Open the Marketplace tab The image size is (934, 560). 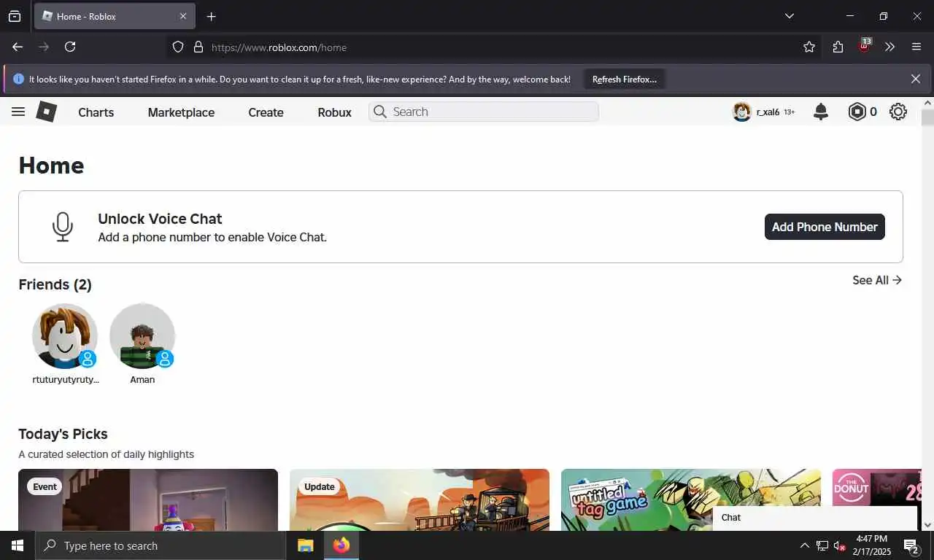tap(181, 112)
